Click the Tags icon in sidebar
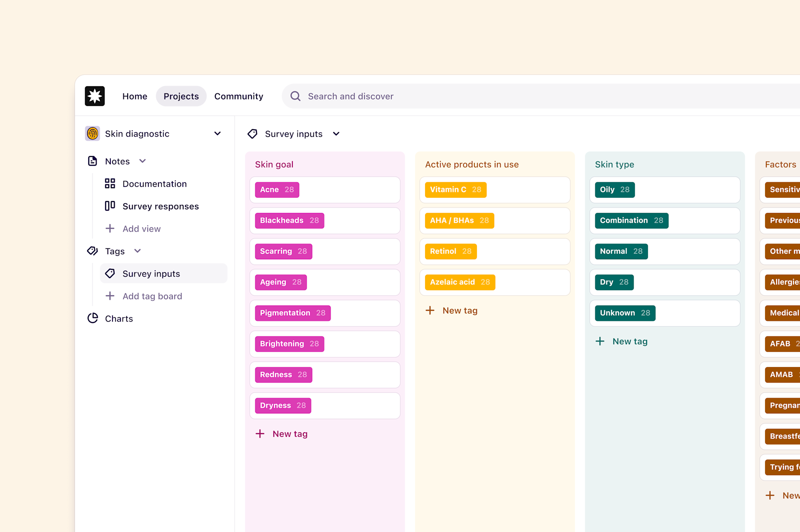Image resolution: width=800 pixels, height=532 pixels. (92, 251)
